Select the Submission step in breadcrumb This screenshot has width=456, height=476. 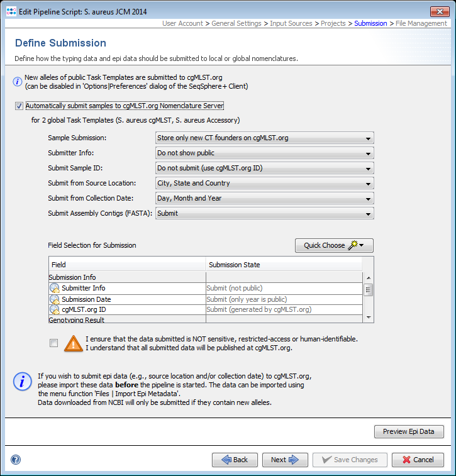pyautogui.click(x=370, y=23)
